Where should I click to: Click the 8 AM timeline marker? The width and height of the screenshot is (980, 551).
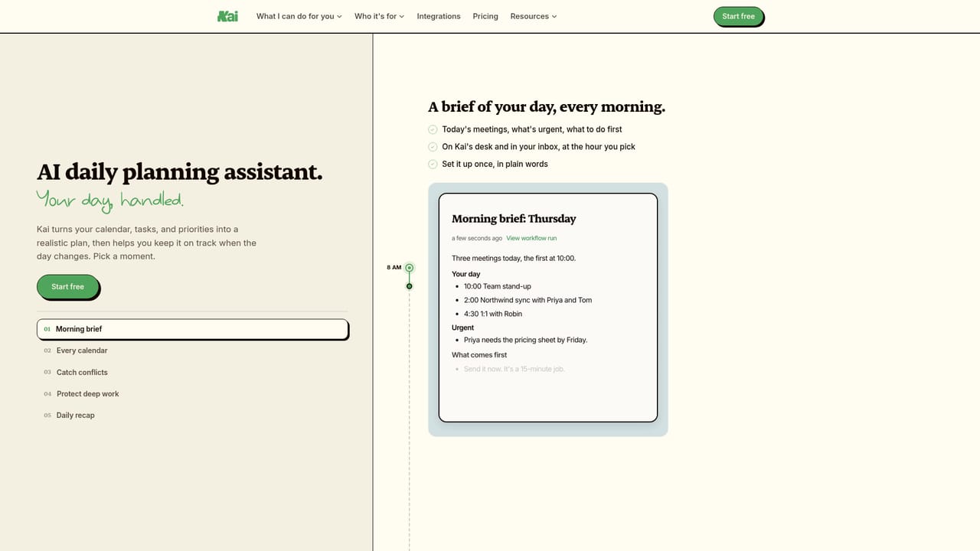point(410,268)
